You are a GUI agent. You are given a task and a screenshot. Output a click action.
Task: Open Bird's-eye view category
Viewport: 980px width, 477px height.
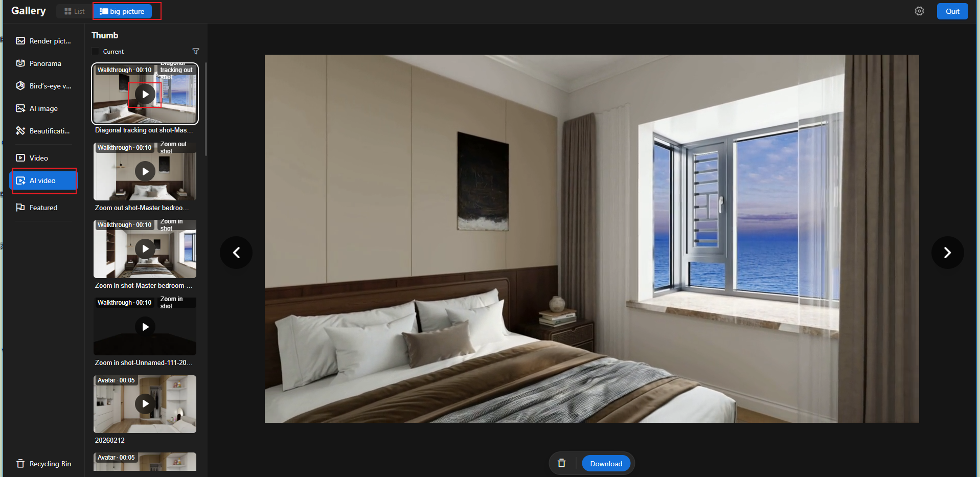click(x=50, y=86)
